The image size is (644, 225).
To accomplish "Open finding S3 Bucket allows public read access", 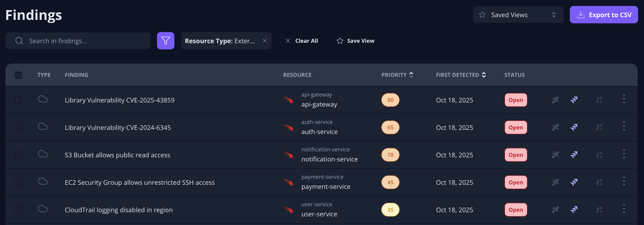I will 118,155.
